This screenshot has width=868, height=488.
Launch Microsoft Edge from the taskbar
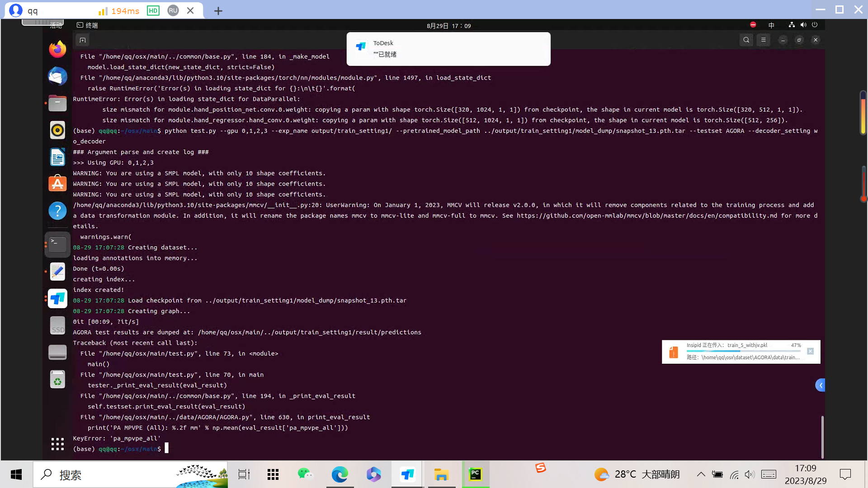point(340,474)
